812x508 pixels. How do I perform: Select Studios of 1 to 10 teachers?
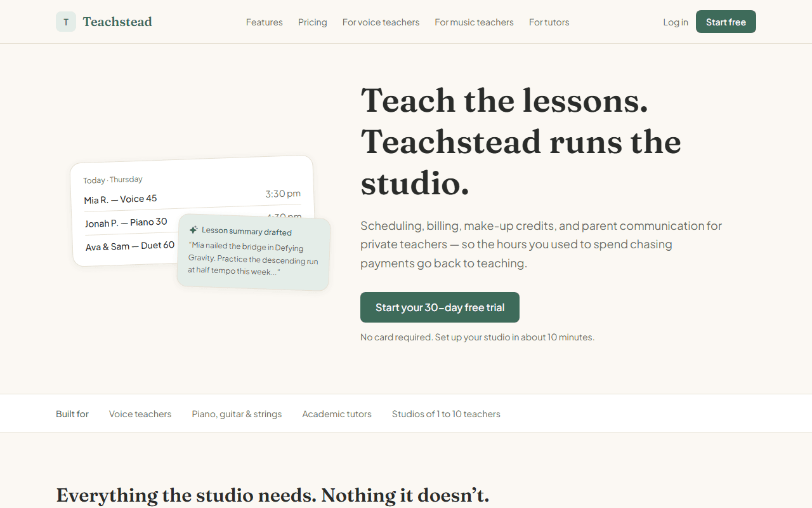(446, 414)
